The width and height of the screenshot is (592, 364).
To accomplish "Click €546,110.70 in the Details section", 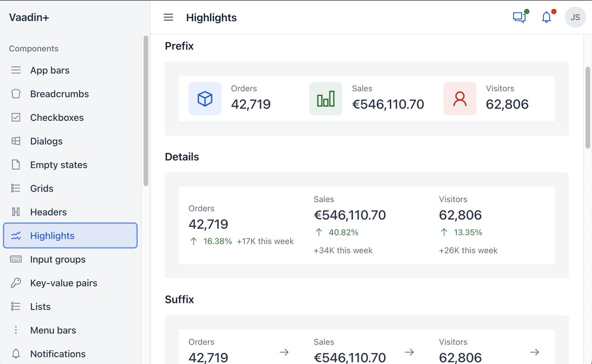I will [x=350, y=215].
